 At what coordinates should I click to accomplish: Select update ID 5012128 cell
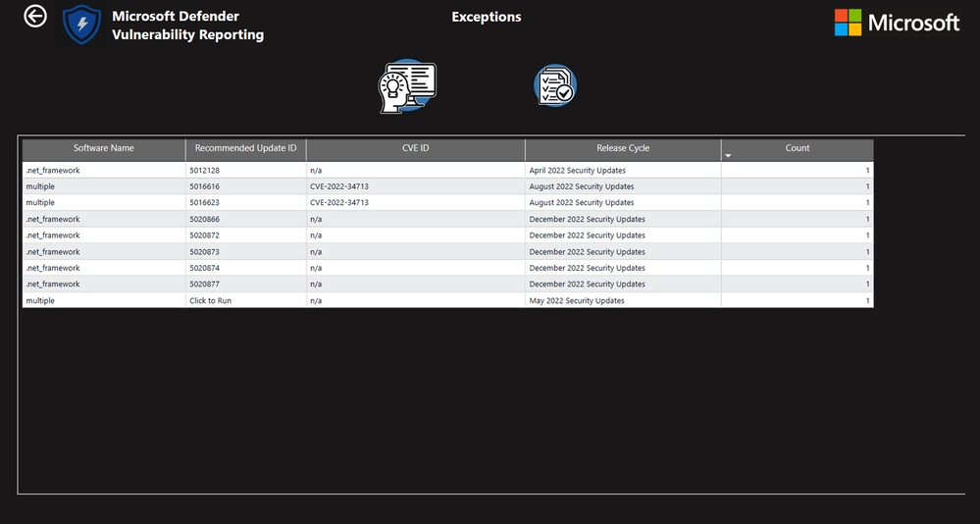click(245, 170)
